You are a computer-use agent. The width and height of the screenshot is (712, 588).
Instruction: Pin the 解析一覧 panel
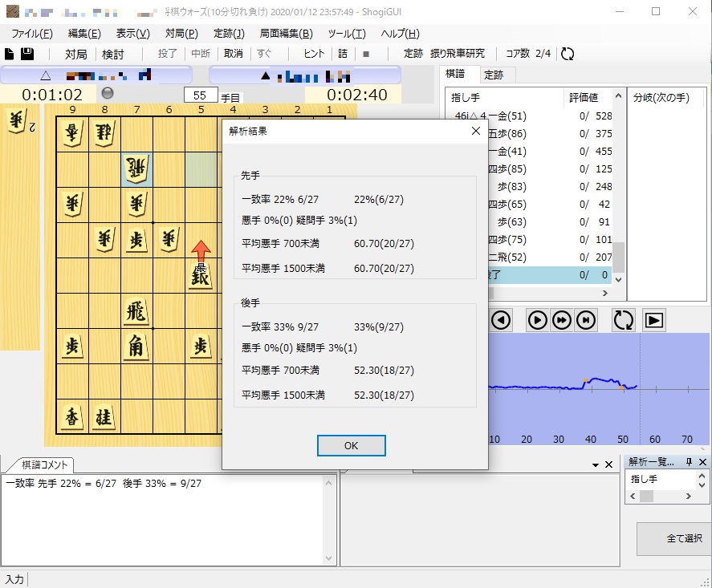coord(689,462)
